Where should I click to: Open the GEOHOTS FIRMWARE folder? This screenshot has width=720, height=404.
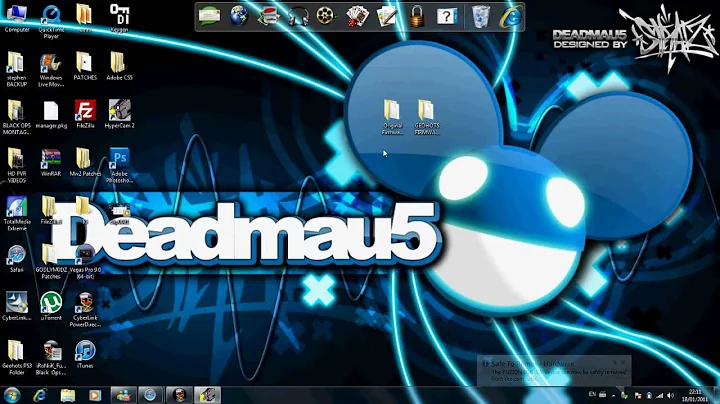[x=427, y=118]
